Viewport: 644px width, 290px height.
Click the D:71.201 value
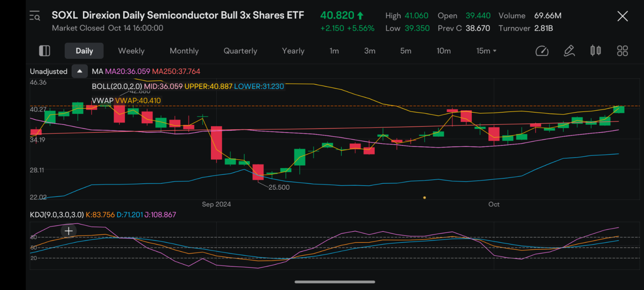click(130, 215)
